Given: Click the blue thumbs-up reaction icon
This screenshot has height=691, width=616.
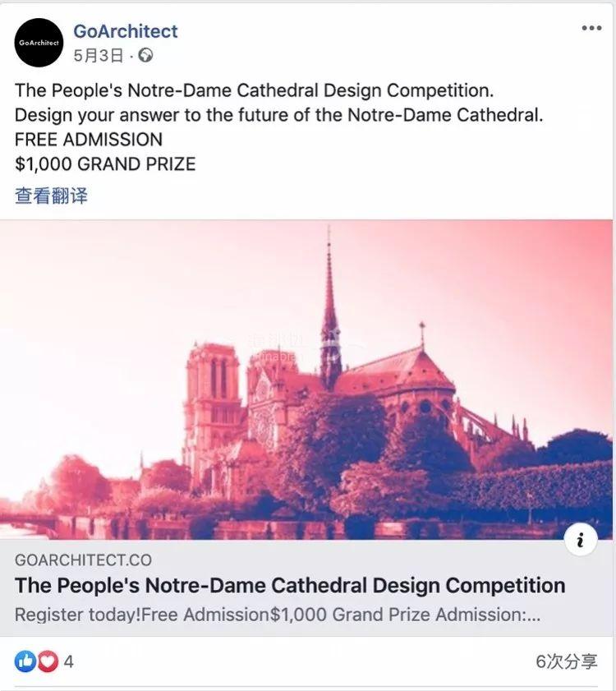Looking at the screenshot, I should tap(25, 661).
